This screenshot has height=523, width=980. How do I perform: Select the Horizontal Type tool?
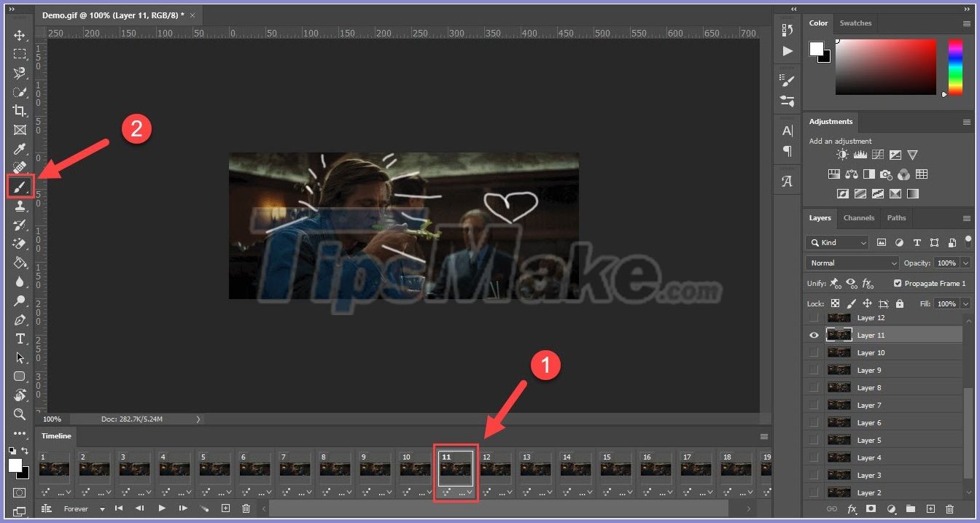(x=20, y=339)
